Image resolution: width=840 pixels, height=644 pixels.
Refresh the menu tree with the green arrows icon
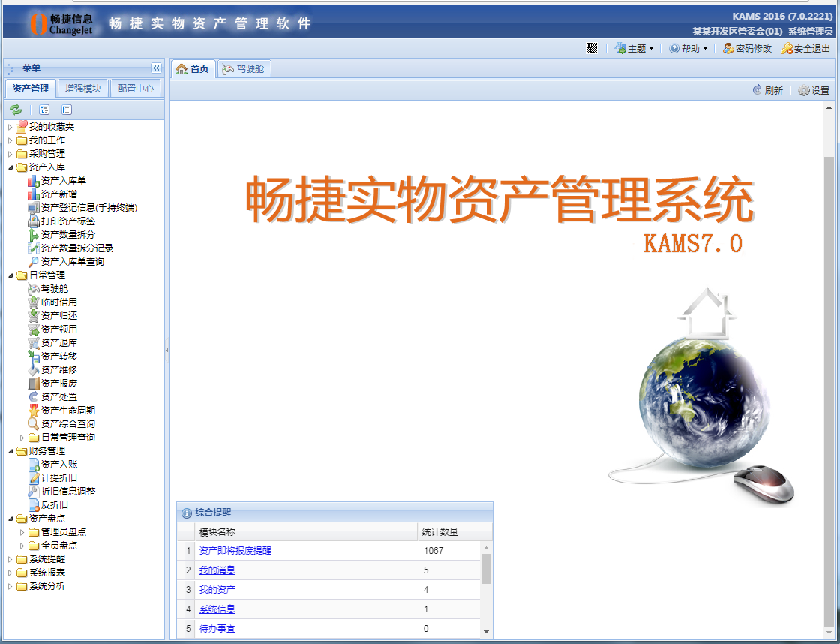16,109
